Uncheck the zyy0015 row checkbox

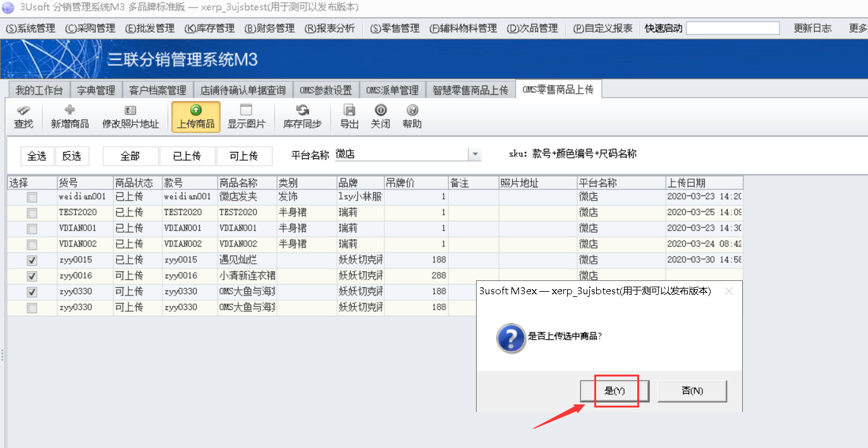pyautogui.click(x=32, y=261)
